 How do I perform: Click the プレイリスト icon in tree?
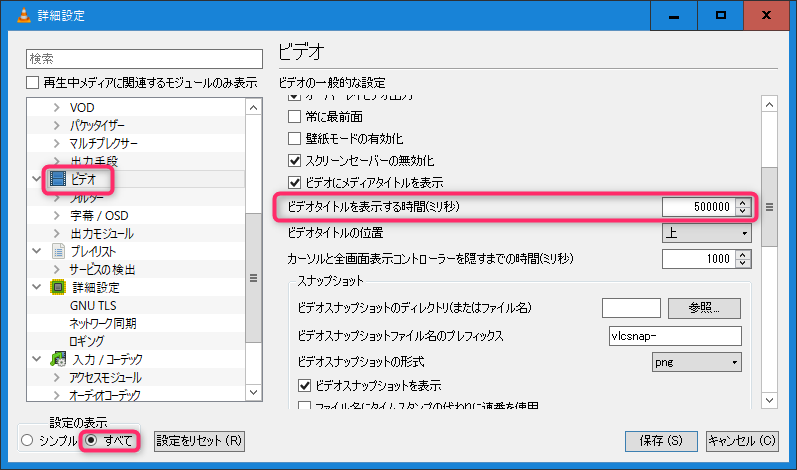tap(58, 251)
